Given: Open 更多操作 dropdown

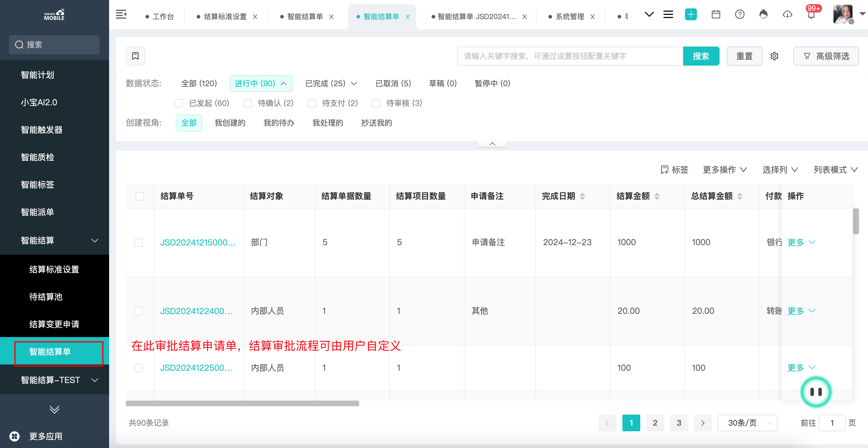Looking at the screenshot, I should pos(724,169).
